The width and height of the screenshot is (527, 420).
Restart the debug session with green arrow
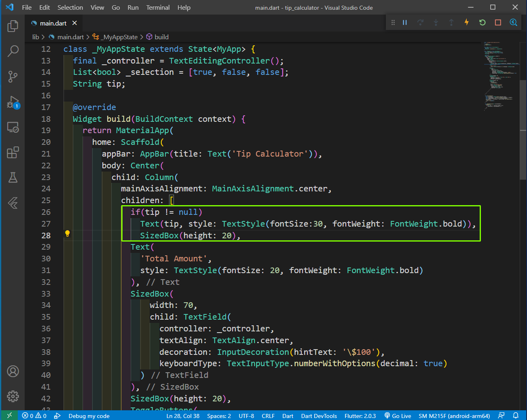tap(482, 22)
